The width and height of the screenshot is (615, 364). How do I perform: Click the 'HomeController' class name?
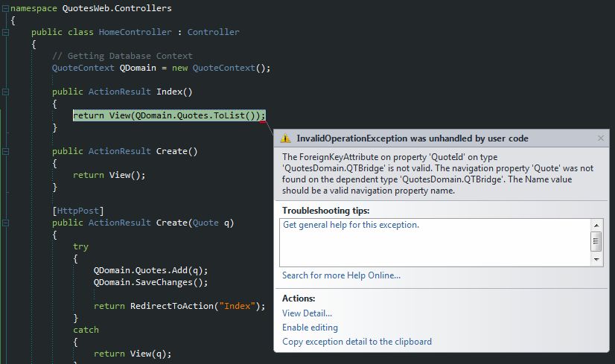click(136, 32)
